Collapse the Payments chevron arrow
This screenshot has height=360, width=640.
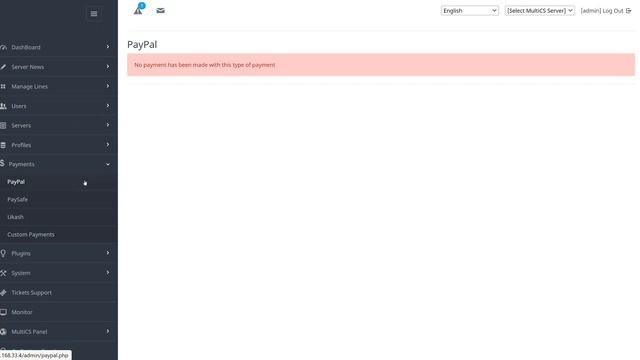[x=108, y=164]
